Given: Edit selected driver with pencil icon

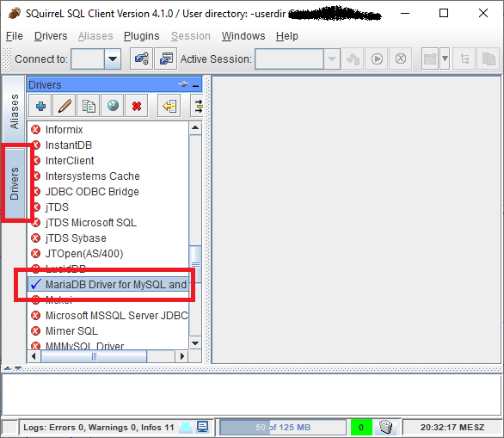Looking at the screenshot, I should (x=65, y=106).
